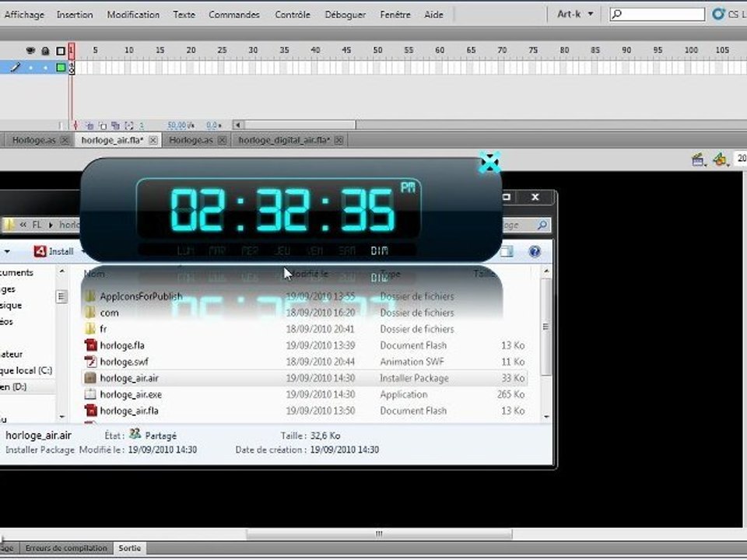This screenshot has height=560, width=747.
Task: Open the Fenêtre menu
Action: pos(395,15)
